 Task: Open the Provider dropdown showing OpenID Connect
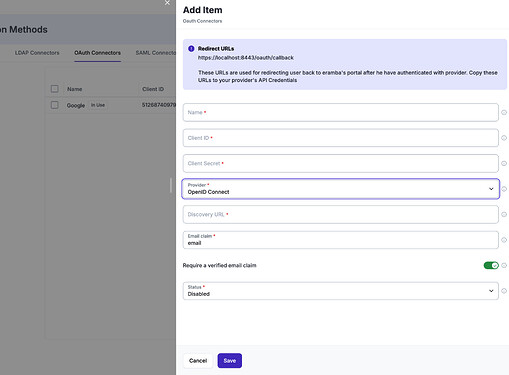[x=340, y=189]
